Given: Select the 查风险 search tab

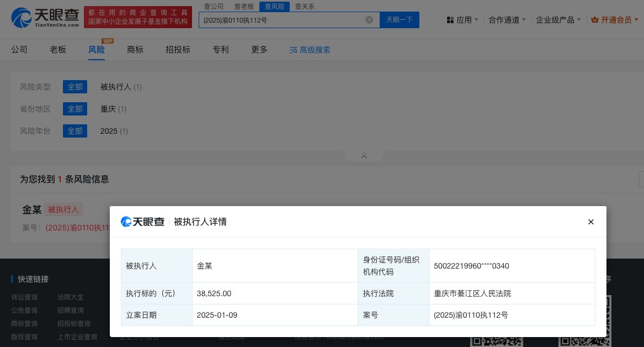Looking at the screenshot, I should point(274,7).
